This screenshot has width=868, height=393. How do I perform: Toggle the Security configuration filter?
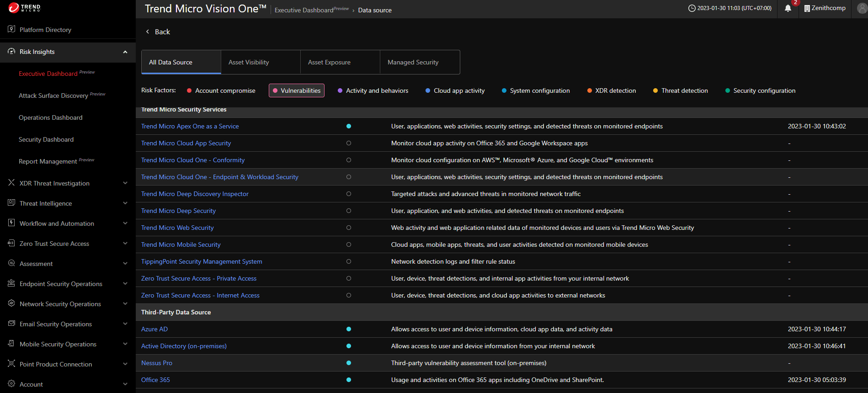[x=761, y=90]
